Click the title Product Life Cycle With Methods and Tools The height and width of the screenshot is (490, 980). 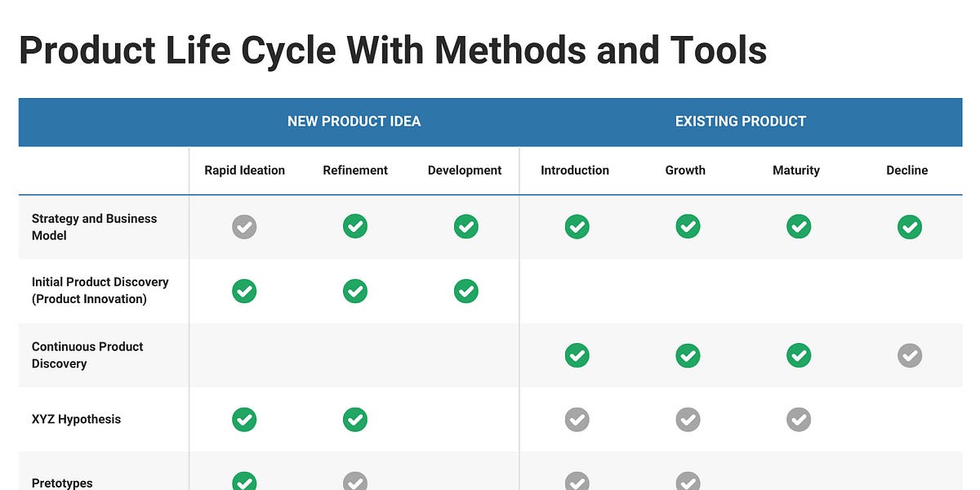[x=392, y=51]
